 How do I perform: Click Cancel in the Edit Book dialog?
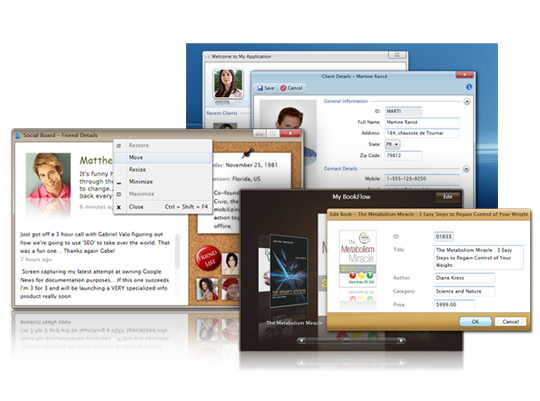[x=510, y=321]
